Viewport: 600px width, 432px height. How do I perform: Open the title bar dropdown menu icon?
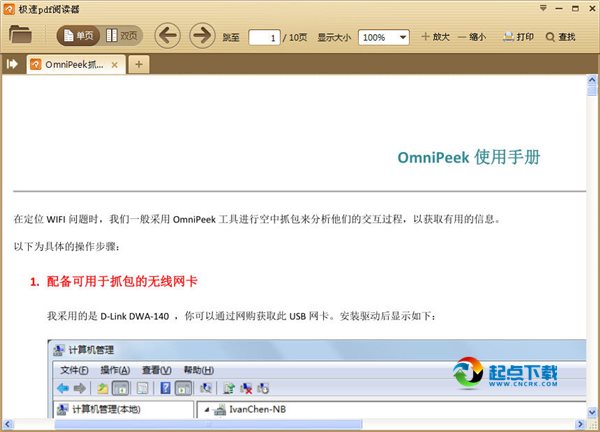543,8
